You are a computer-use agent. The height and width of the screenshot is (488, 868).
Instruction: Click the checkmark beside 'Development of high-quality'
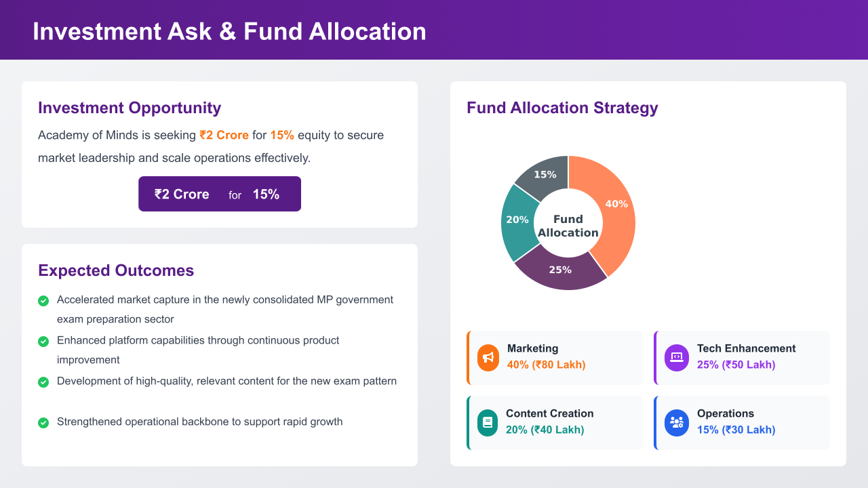pyautogui.click(x=43, y=382)
